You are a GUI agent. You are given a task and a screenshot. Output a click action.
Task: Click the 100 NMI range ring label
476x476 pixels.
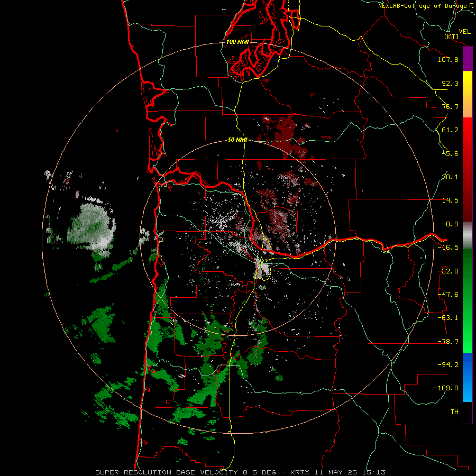pos(237,42)
